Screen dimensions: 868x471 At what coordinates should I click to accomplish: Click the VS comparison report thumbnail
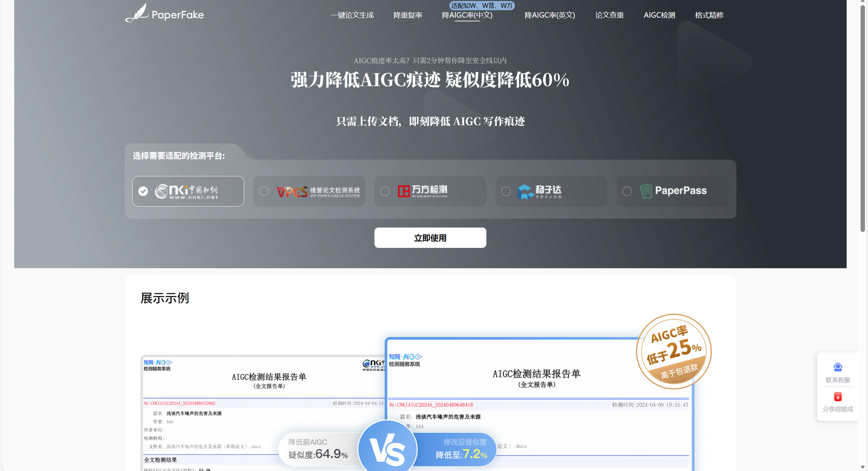[x=388, y=449]
